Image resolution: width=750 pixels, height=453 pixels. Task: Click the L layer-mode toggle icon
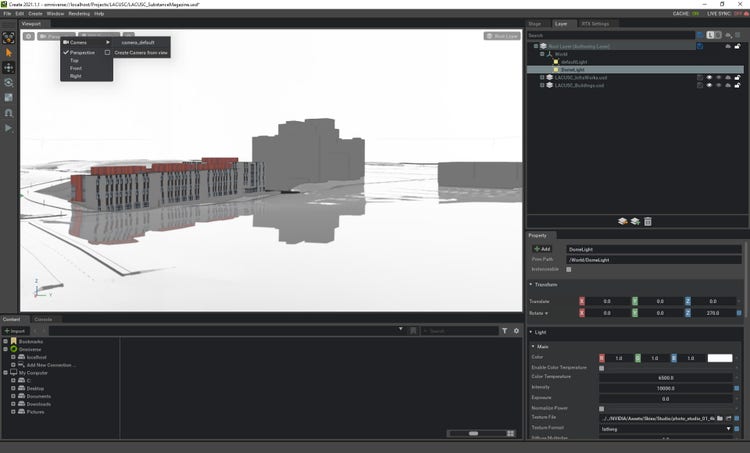coord(710,35)
